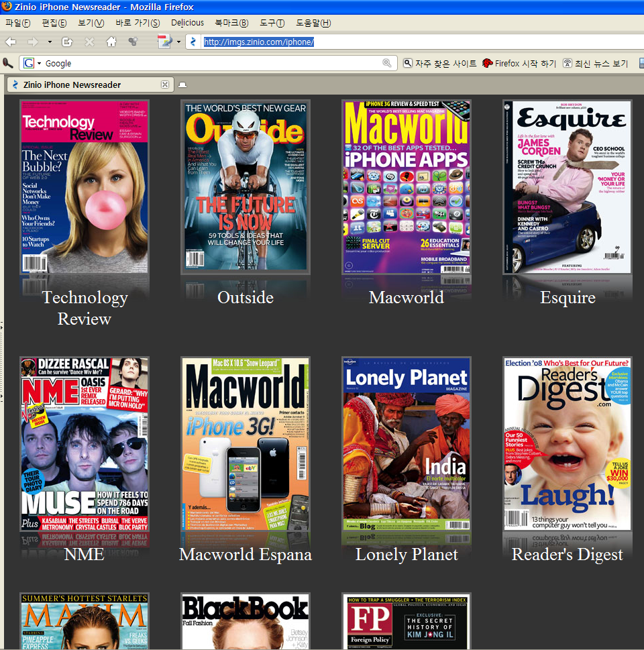This screenshot has width=644, height=650.
Task: Focus the Google search input field
Action: pyautogui.click(x=212, y=64)
